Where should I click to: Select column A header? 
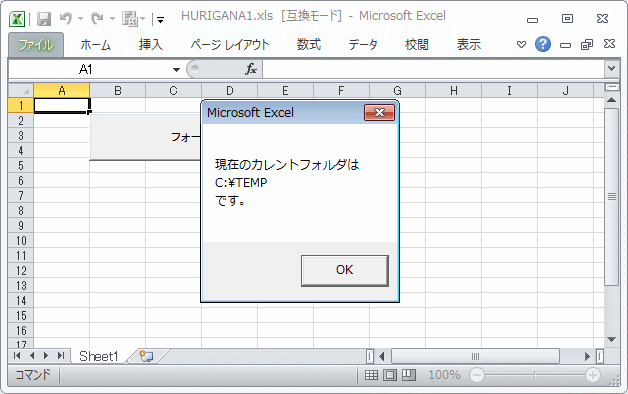pyautogui.click(x=62, y=91)
